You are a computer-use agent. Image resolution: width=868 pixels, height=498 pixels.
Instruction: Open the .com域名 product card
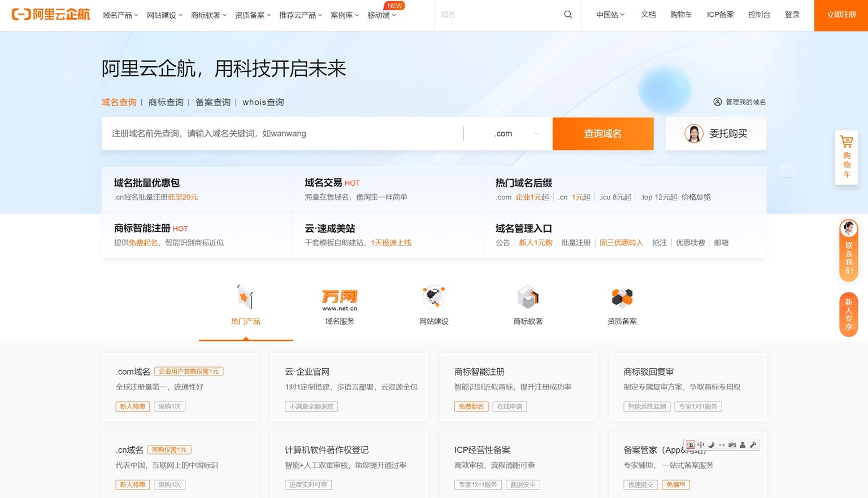click(180, 387)
